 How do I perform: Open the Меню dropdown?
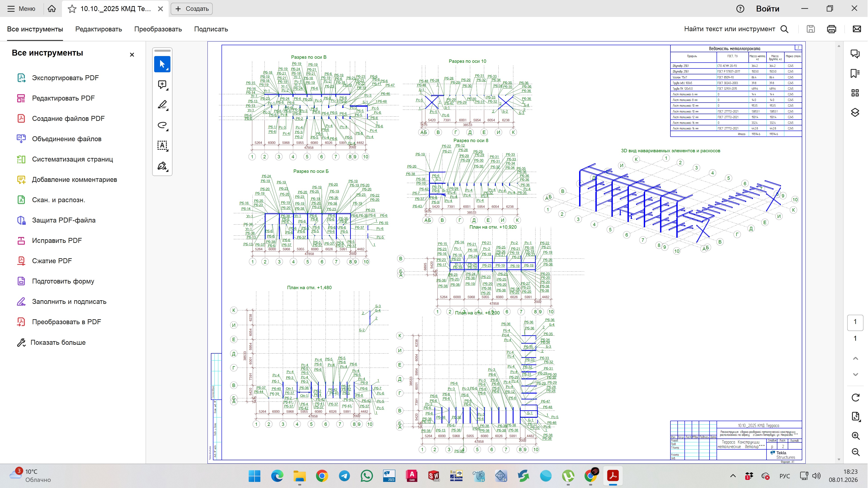tap(21, 9)
